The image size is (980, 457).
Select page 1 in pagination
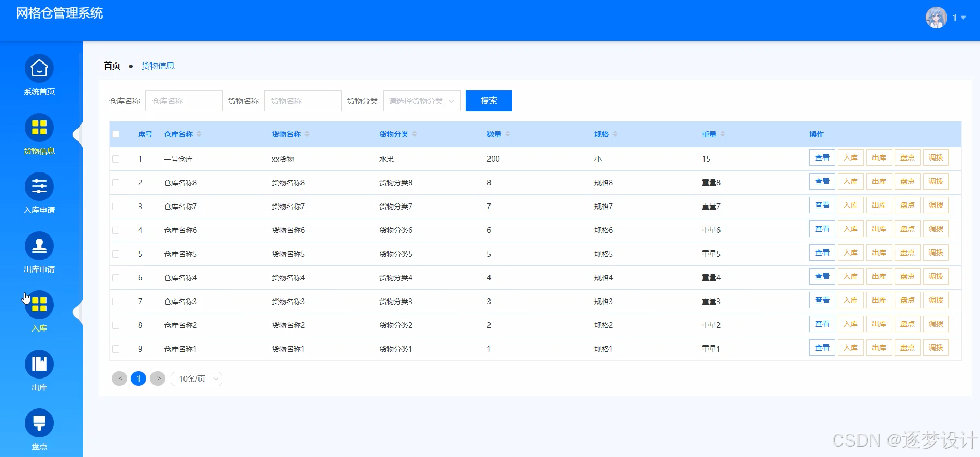tap(139, 379)
